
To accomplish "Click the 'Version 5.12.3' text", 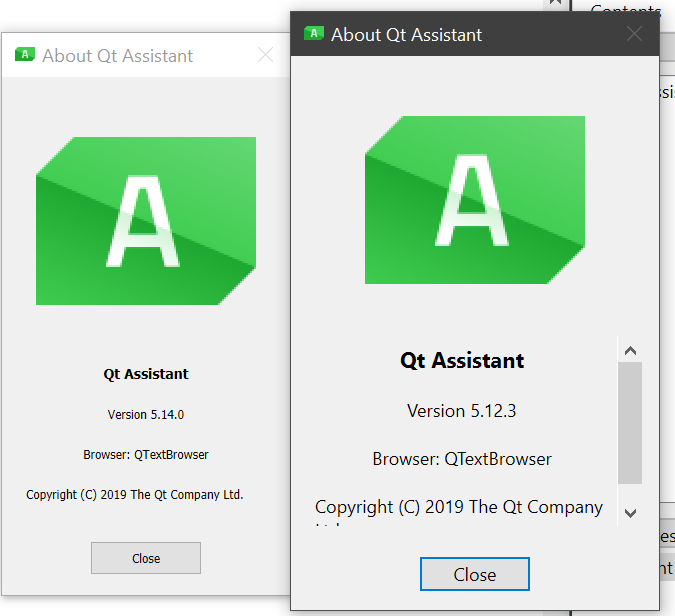I will pyautogui.click(x=462, y=410).
